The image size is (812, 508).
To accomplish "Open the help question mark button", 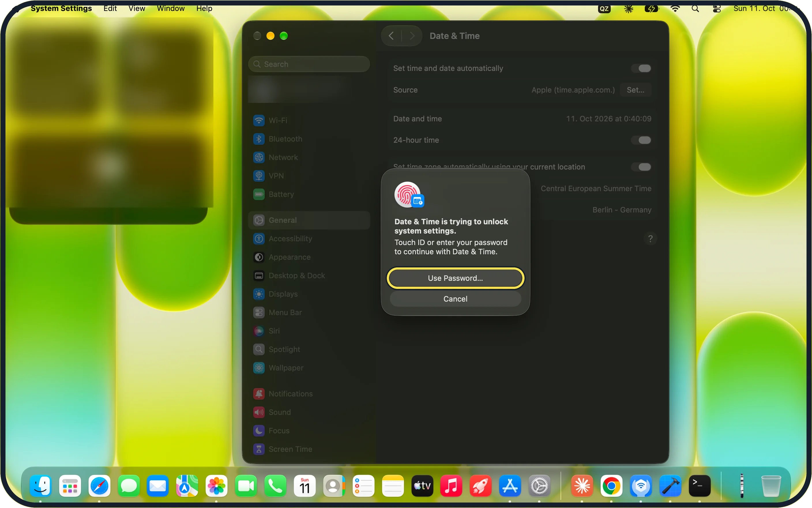I will click(x=651, y=238).
